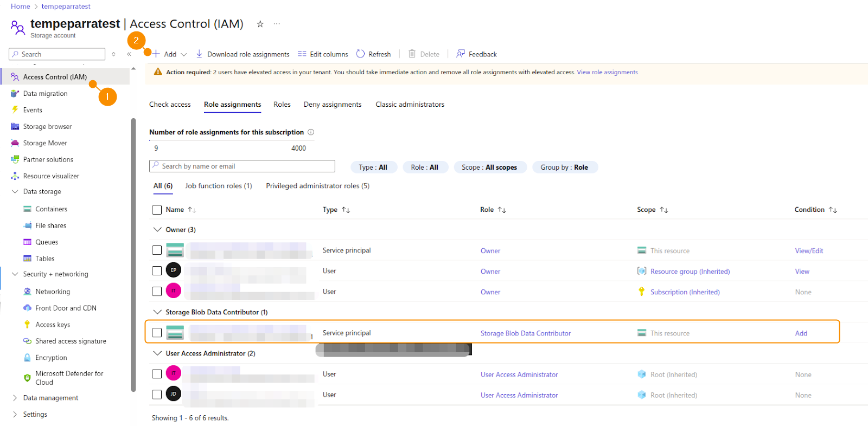
Task: Collapse the Owner (3) group
Action: pos(157,230)
